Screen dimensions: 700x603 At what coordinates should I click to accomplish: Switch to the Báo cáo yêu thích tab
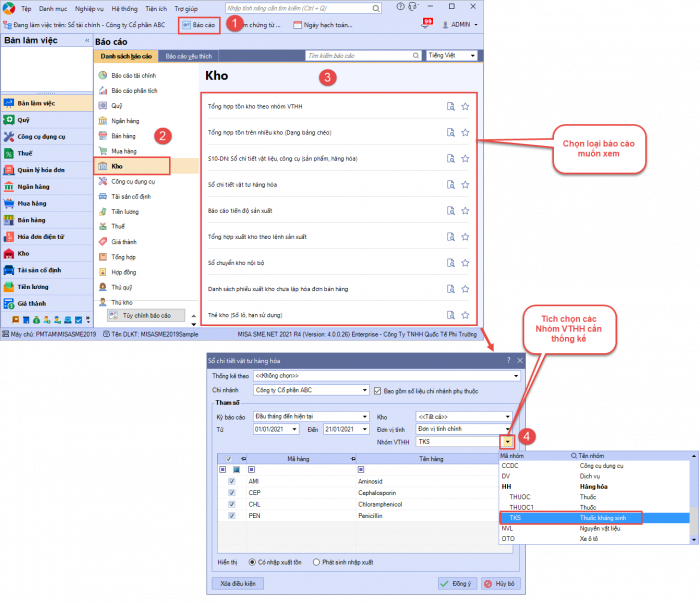tap(190, 57)
